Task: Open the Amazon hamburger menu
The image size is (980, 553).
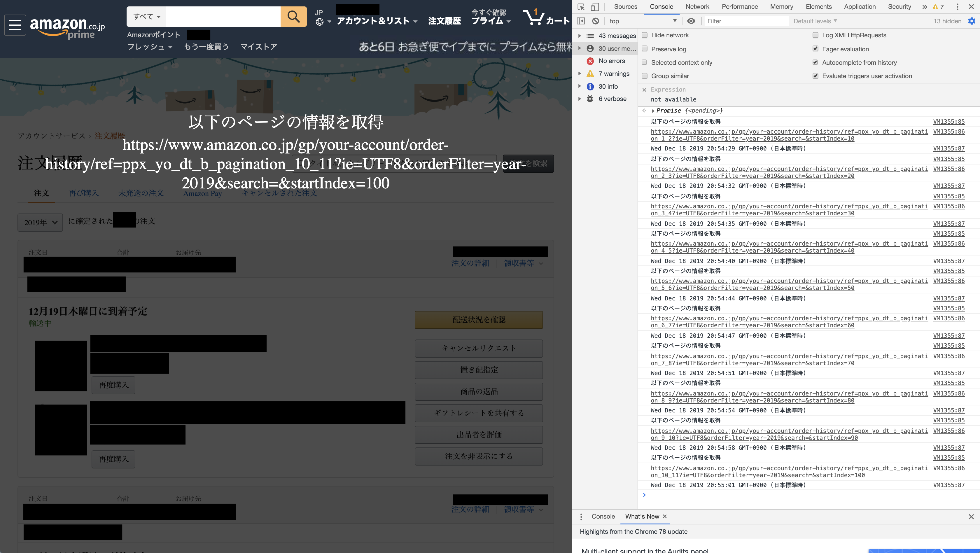Action: (15, 25)
